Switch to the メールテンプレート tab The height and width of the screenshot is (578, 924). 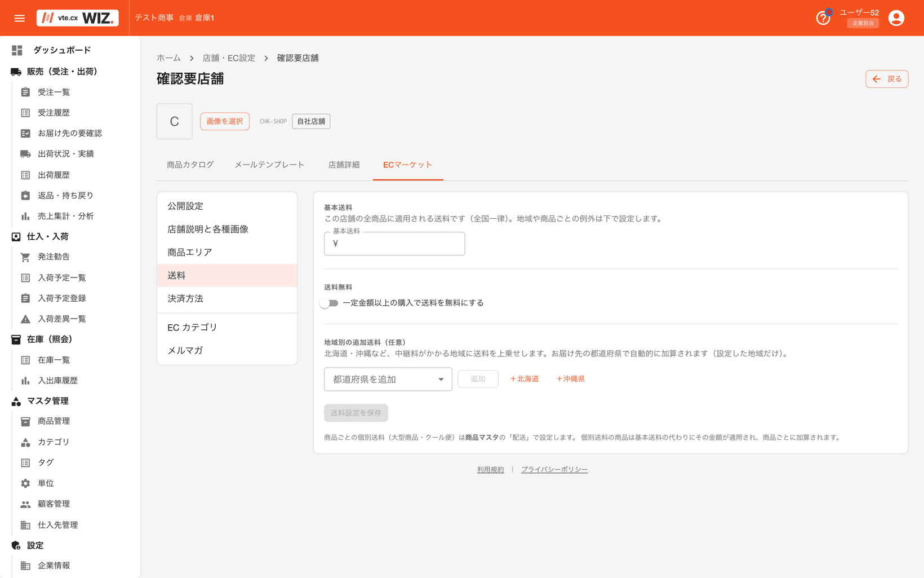pyautogui.click(x=269, y=165)
